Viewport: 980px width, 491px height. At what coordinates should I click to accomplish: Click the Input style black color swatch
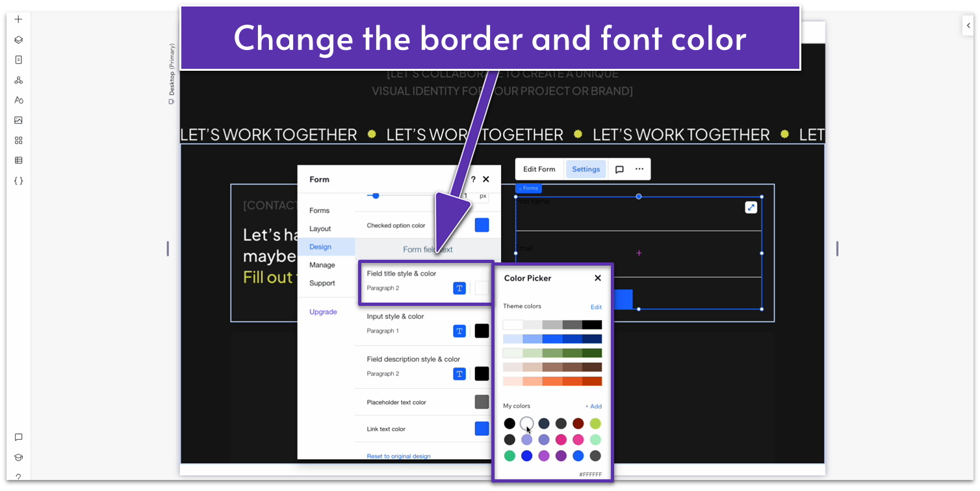pyautogui.click(x=482, y=331)
